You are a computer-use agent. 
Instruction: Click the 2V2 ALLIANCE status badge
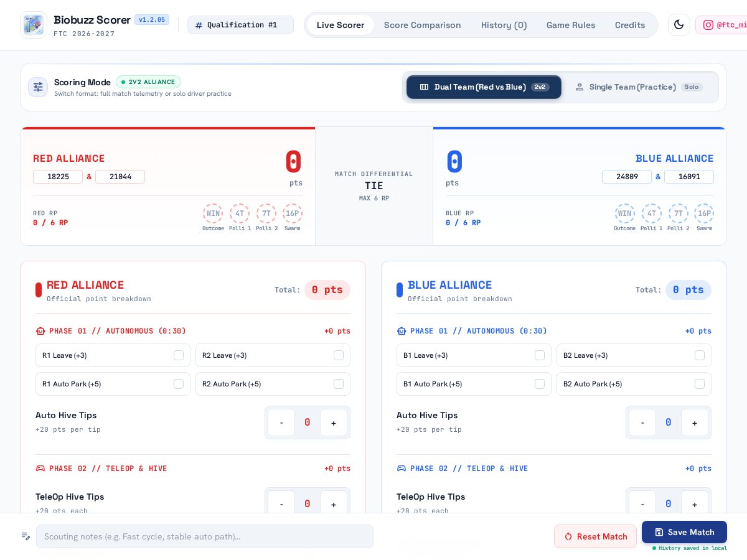coord(148,82)
